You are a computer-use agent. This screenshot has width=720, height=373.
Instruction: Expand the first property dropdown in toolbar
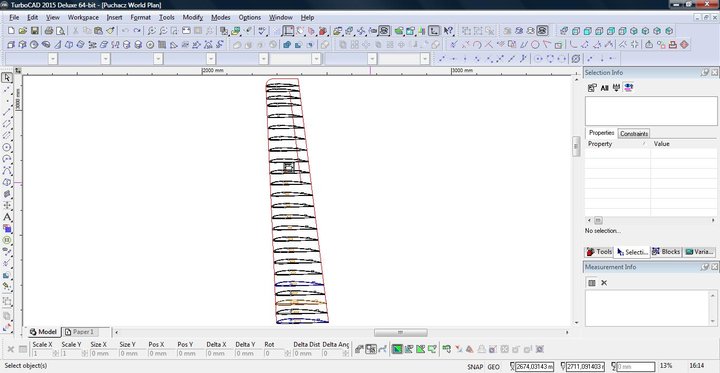(x=53, y=59)
